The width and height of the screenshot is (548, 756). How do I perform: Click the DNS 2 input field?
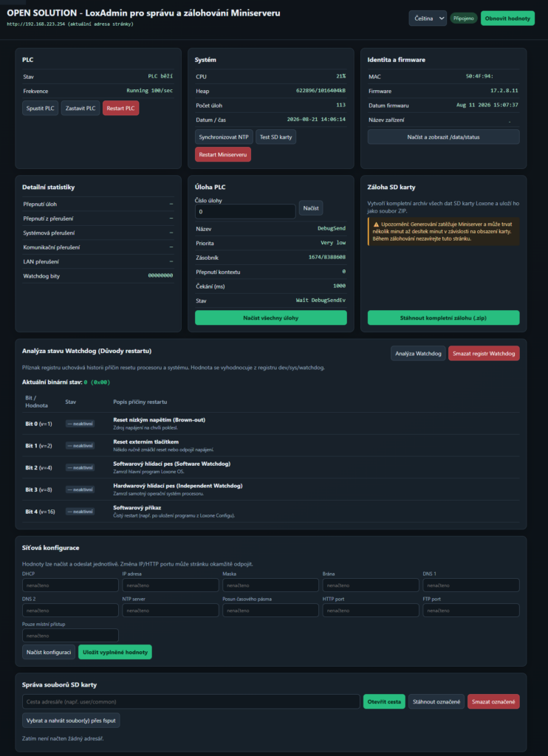(x=70, y=611)
